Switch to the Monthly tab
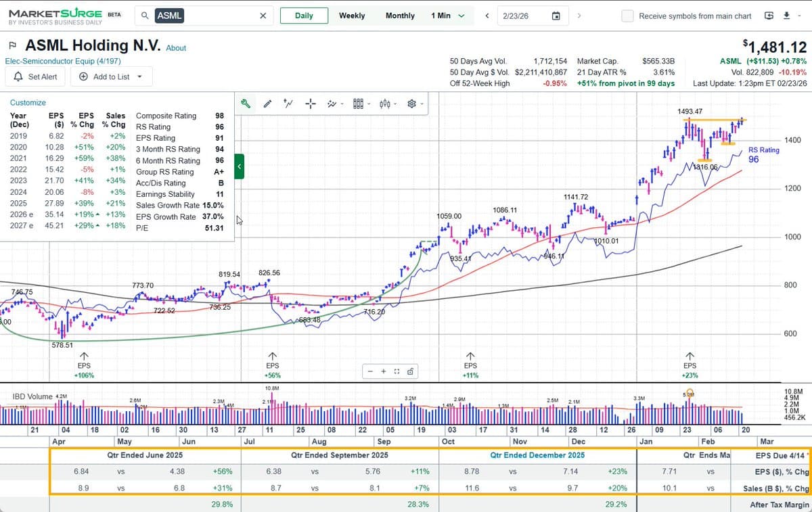The image size is (812, 512). pyautogui.click(x=400, y=15)
